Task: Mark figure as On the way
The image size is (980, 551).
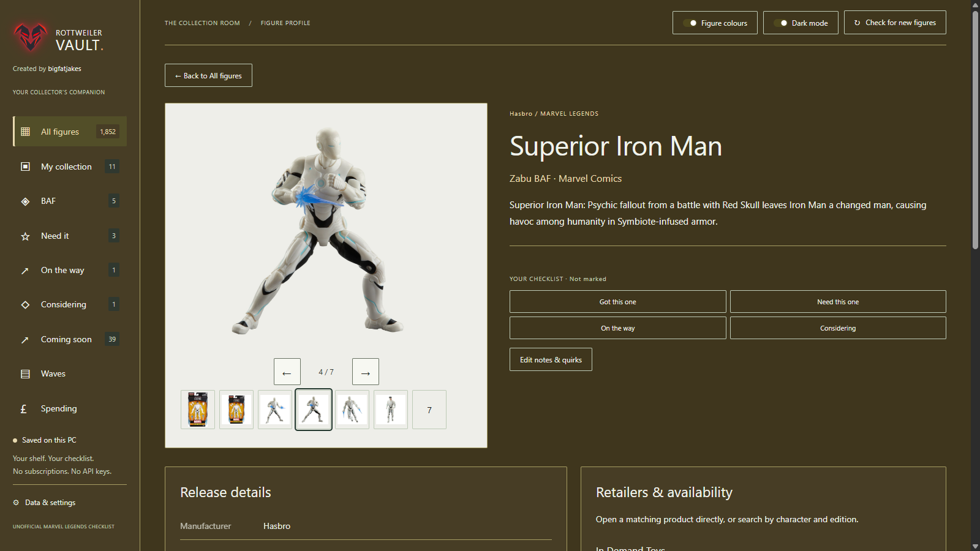Action: click(617, 328)
